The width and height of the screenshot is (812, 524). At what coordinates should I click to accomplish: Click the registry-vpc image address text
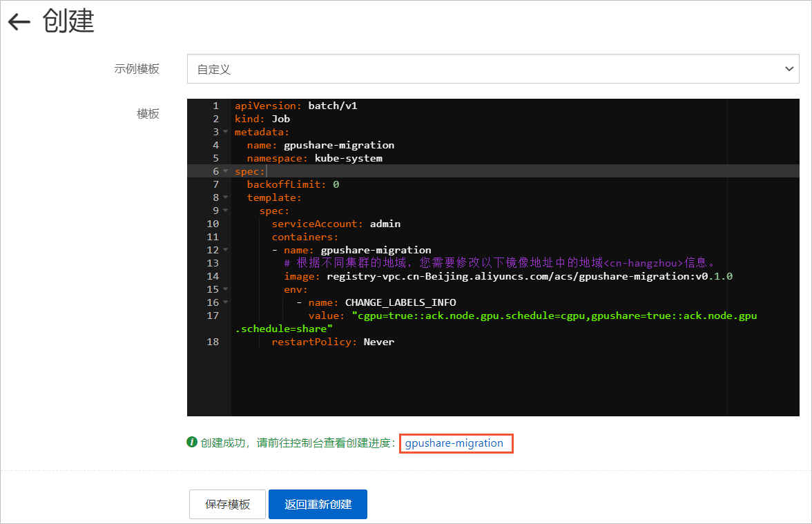pyautogui.click(x=529, y=276)
